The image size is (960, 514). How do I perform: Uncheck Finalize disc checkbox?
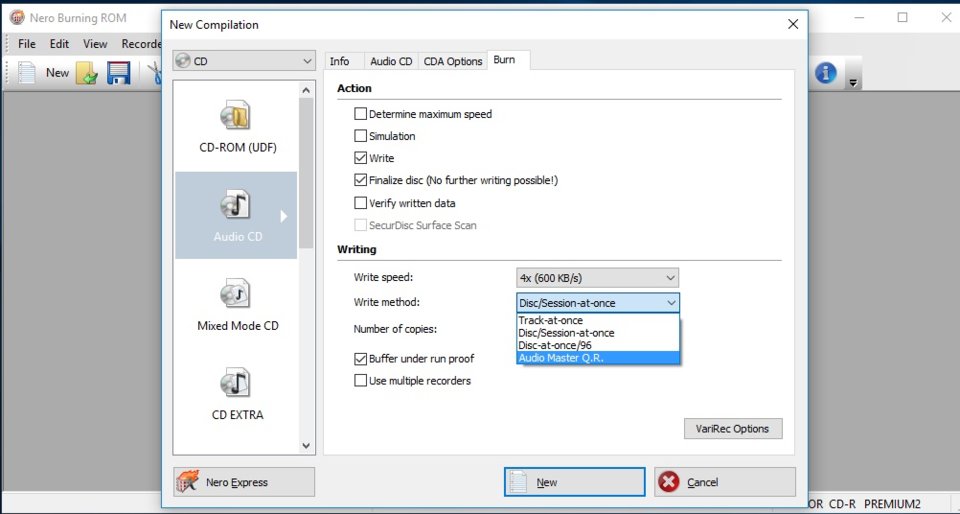[x=361, y=181]
